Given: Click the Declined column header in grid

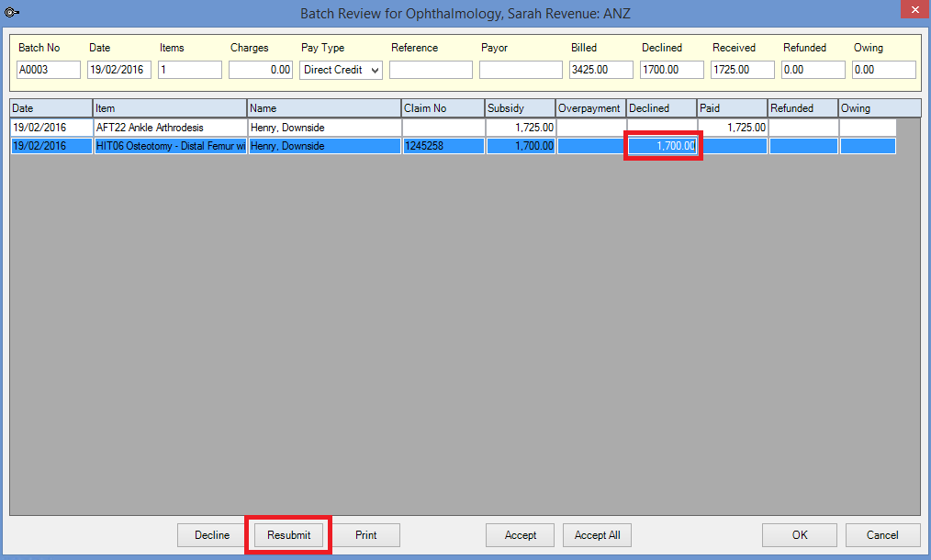Looking at the screenshot, I should pos(661,108).
